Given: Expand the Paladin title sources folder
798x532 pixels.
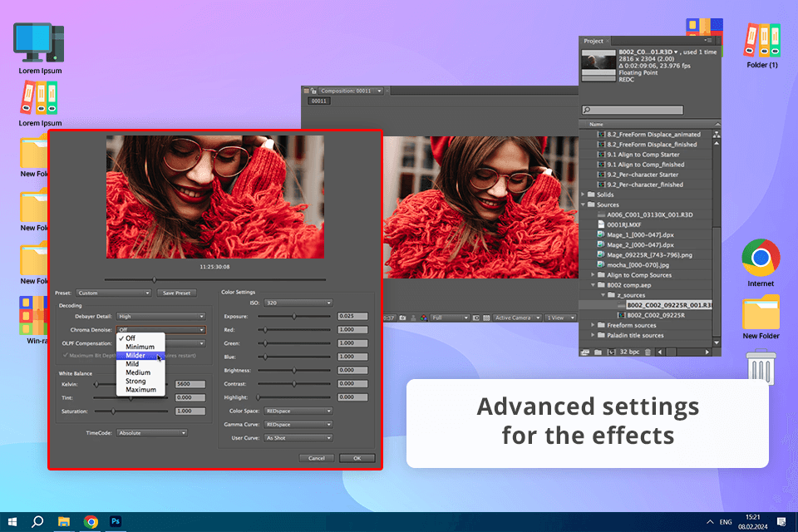Looking at the screenshot, I should click(593, 335).
